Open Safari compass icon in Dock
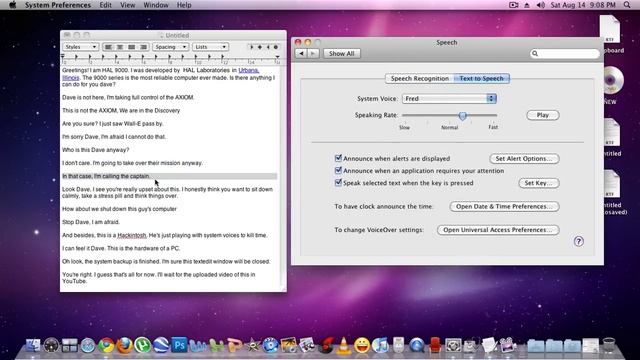 [88, 345]
